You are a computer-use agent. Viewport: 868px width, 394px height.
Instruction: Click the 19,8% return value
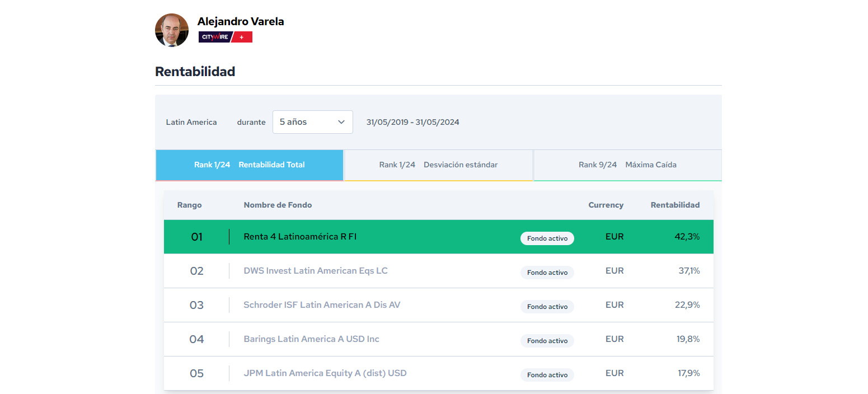point(688,339)
